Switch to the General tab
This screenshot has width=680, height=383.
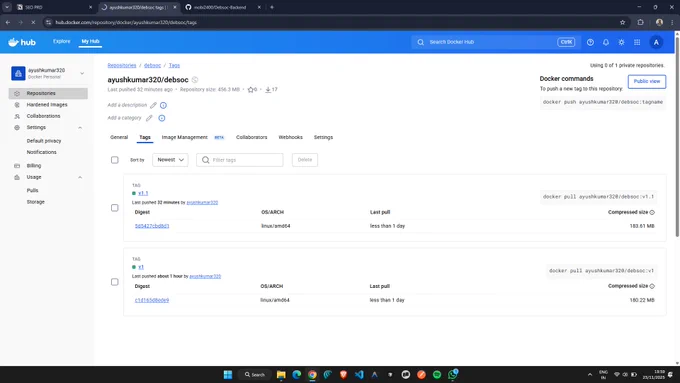pyautogui.click(x=119, y=137)
